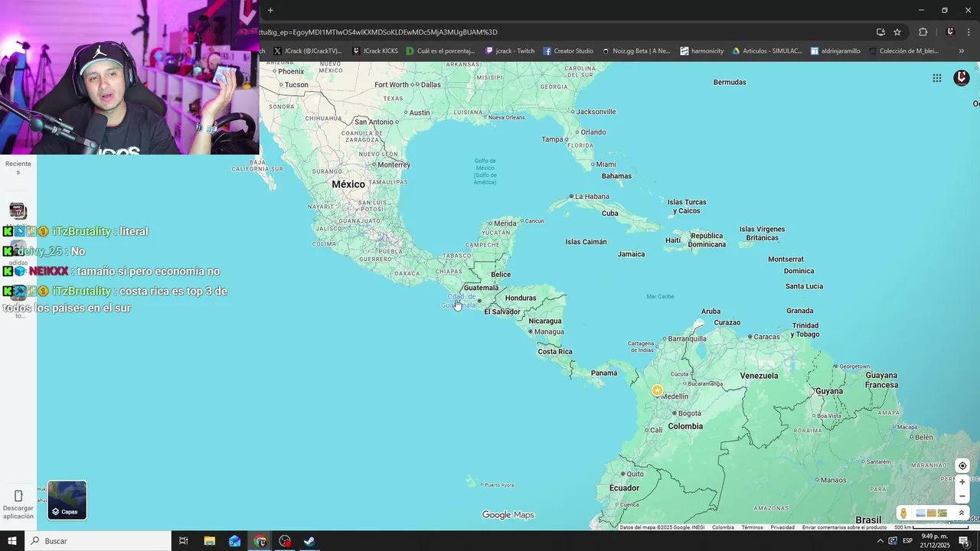
Task: Open the JCrack KICKS bookmark
Action: (375, 51)
